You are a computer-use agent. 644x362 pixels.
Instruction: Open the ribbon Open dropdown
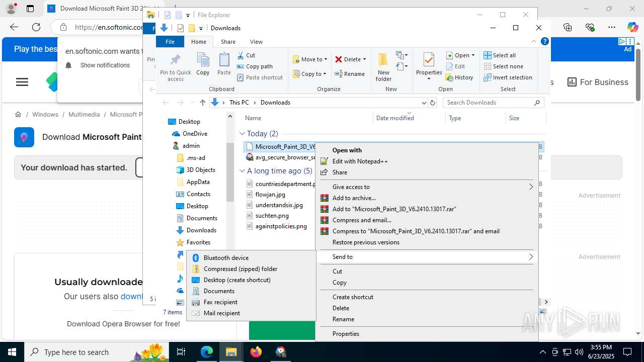tap(460, 55)
